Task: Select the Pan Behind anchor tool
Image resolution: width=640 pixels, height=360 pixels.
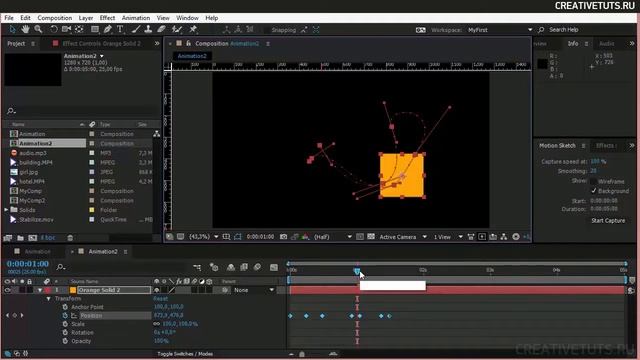Action: pyautogui.click(x=79, y=29)
